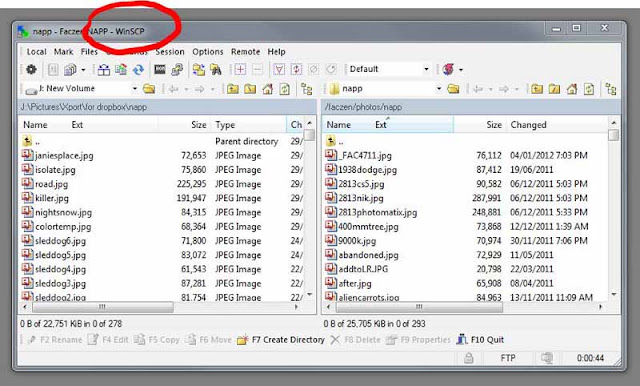Click the Invert Selection icon

click(x=296, y=70)
